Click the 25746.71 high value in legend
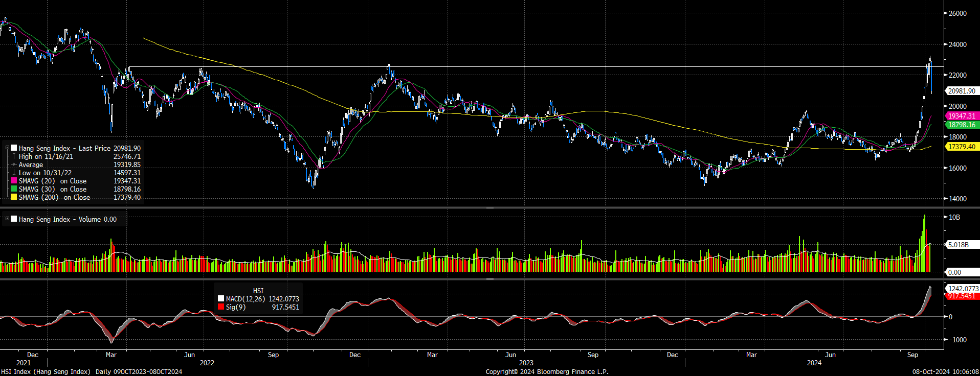Viewport: 980px width, 376px height. (127, 156)
